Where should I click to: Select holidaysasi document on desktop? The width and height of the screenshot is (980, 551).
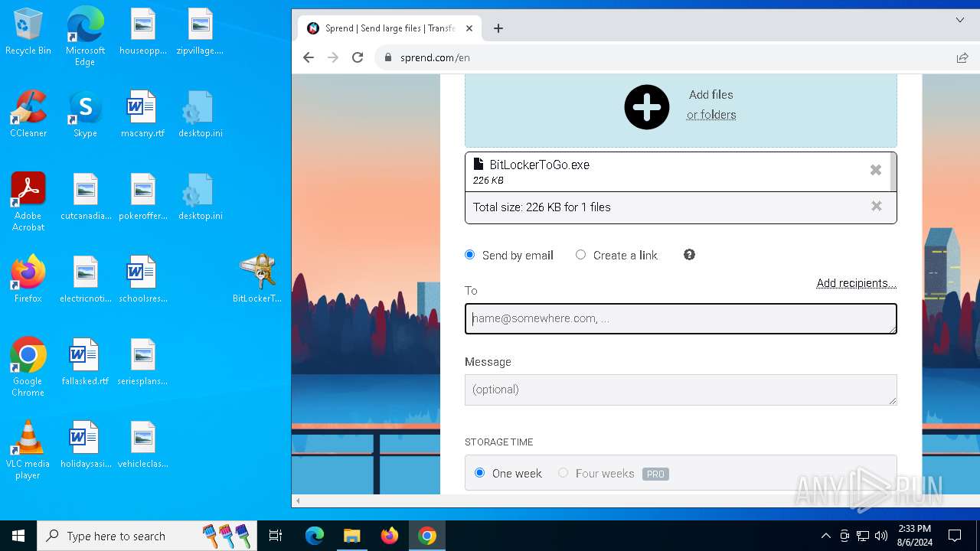click(x=85, y=445)
